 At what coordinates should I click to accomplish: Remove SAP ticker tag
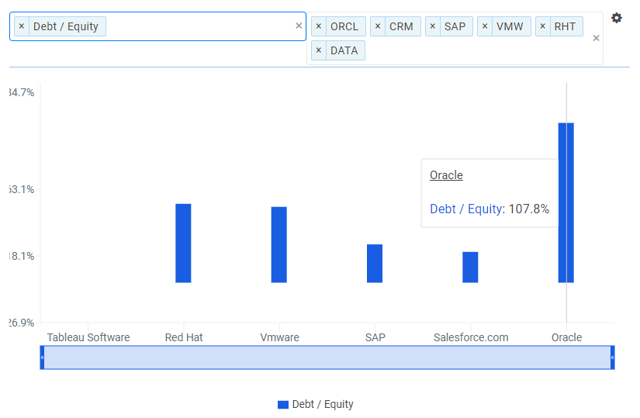click(433, 27)
